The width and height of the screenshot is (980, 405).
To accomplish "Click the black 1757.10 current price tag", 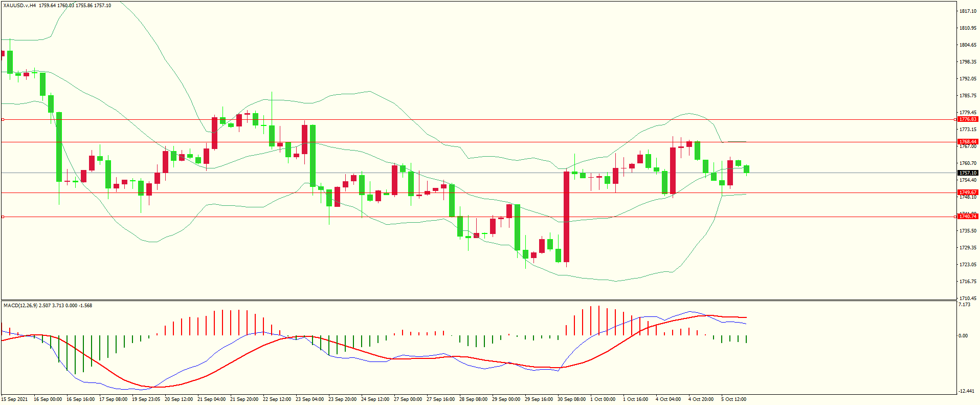I will point(968,173).
